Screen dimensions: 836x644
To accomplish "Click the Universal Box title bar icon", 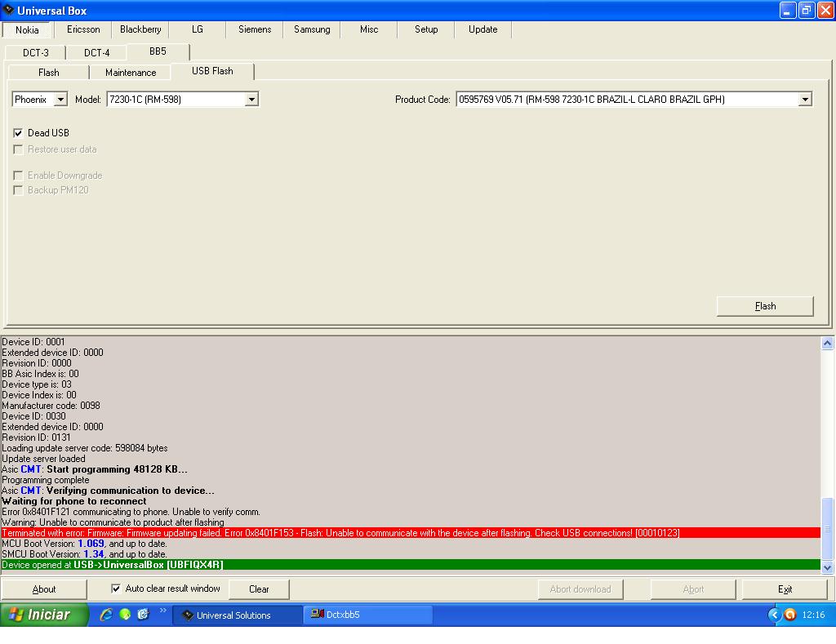I will tap(8, 10).
